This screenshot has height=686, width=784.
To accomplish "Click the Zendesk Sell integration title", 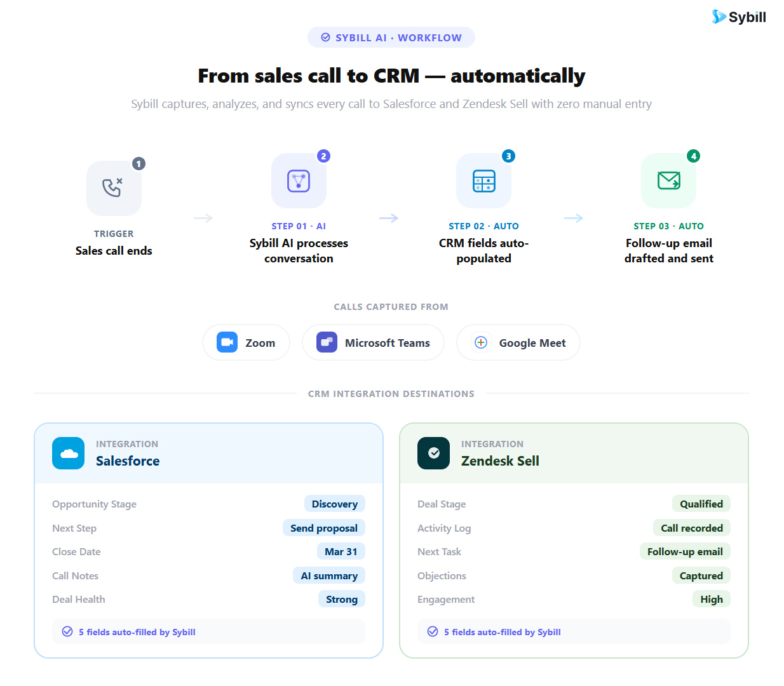I will [500, 461].
